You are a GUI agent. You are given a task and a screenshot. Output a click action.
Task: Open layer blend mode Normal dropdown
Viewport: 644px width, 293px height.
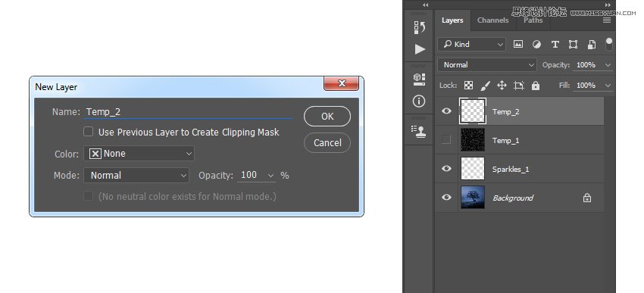click(487, 65)
